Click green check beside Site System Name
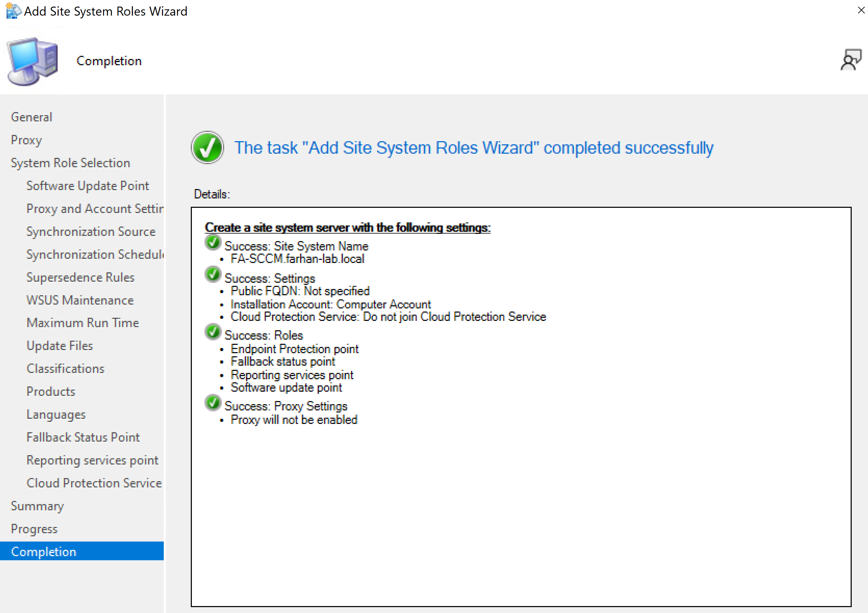Screen dimensions: 868x613 213,242
